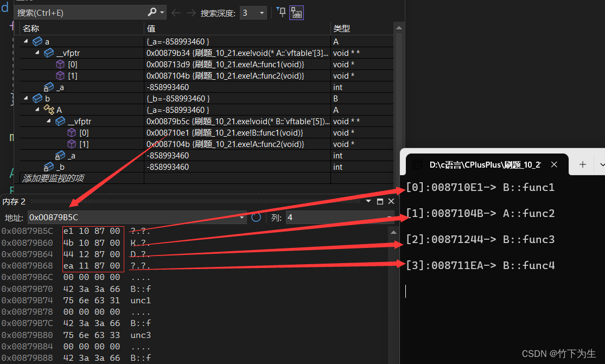Open the terminal tab dropdown chevron
Screen dimensions: 605x364
coord(602,165)
